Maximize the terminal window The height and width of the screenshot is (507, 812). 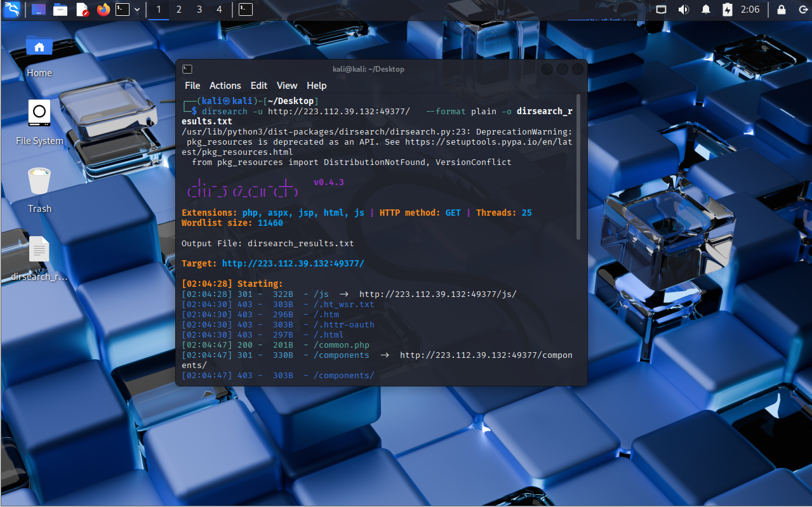[562, 69]
